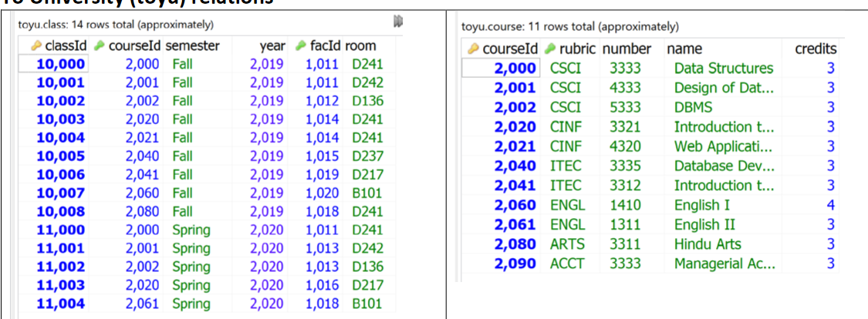Select classId cell 10,002
The width and height of the screenshot is (868, 319).
(61, 101)
